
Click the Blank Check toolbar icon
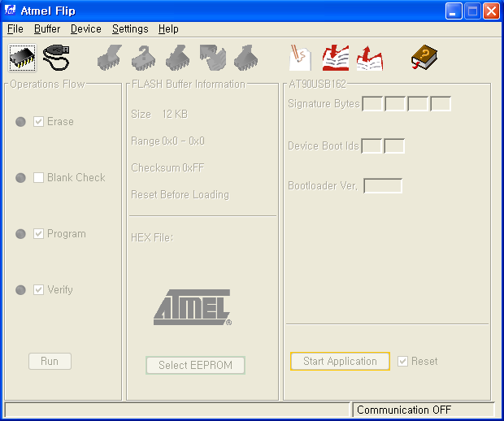tap(144, 58)
